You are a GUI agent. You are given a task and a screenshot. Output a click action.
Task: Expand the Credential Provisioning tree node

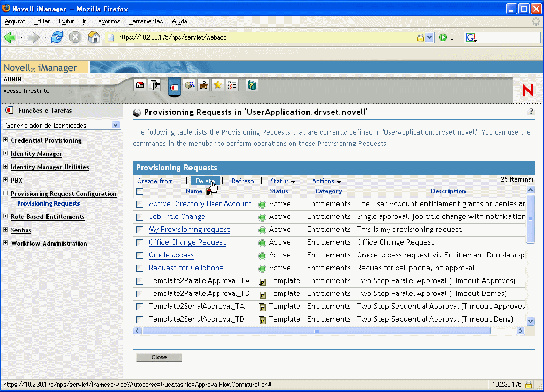(x=5, y=139)
